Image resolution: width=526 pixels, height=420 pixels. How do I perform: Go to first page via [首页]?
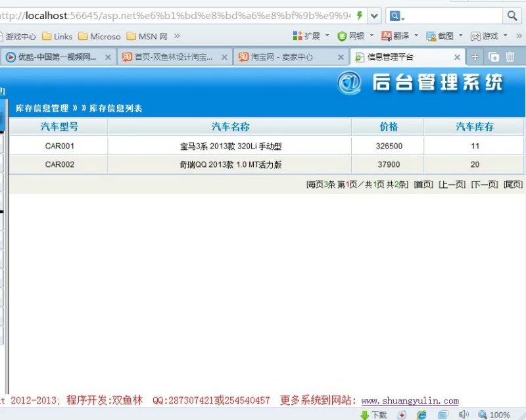click(423, 184)
